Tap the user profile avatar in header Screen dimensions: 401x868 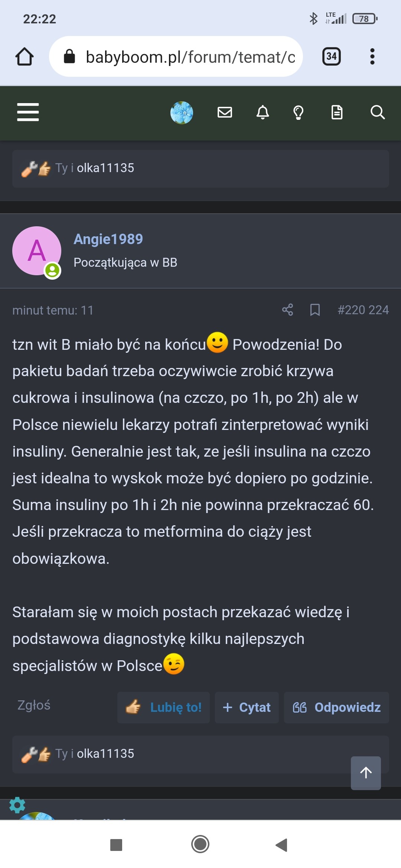(x=182, y=112)
